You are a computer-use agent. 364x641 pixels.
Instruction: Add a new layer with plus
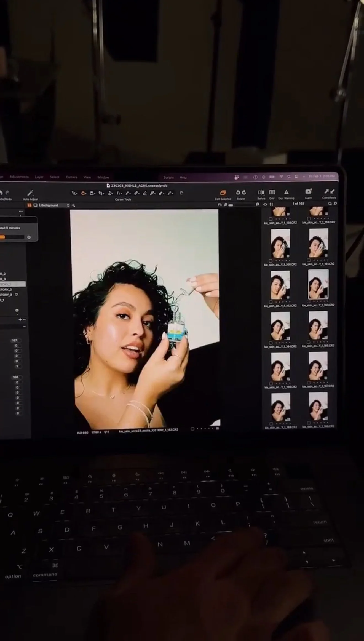(73, 205)
